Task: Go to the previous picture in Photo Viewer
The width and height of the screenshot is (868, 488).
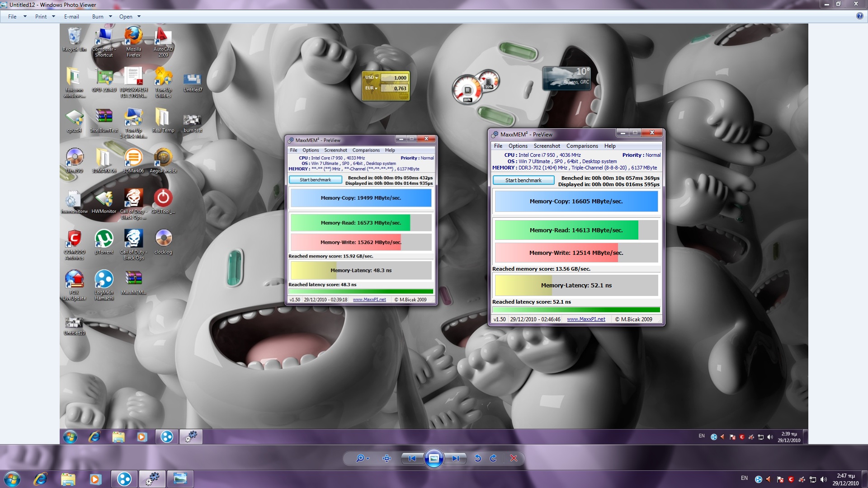Action: pos(412,458)
